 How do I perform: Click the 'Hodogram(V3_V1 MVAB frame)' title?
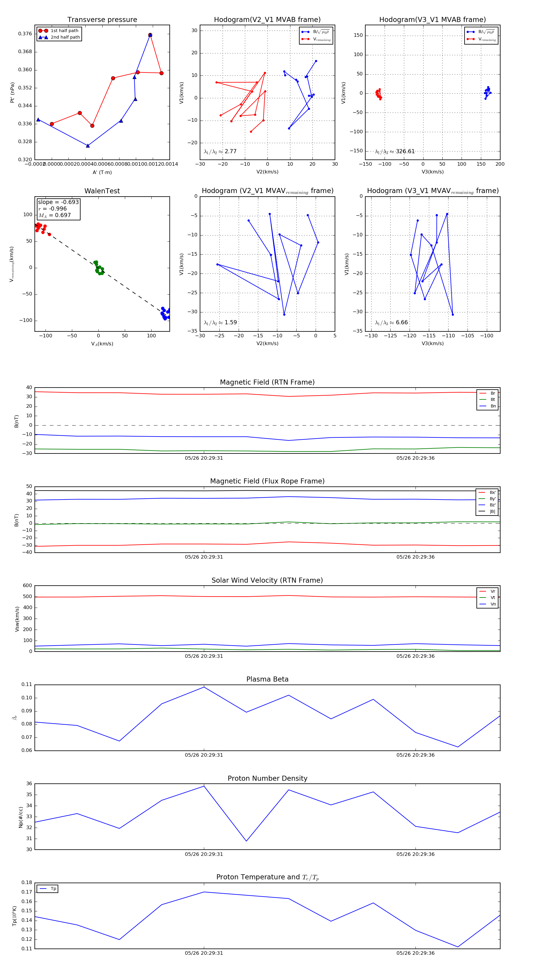click(x=432, y=19)
